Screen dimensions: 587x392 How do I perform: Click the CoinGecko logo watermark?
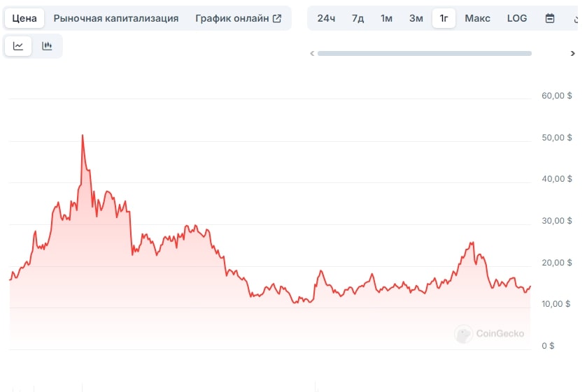click(x=490, y=334)
